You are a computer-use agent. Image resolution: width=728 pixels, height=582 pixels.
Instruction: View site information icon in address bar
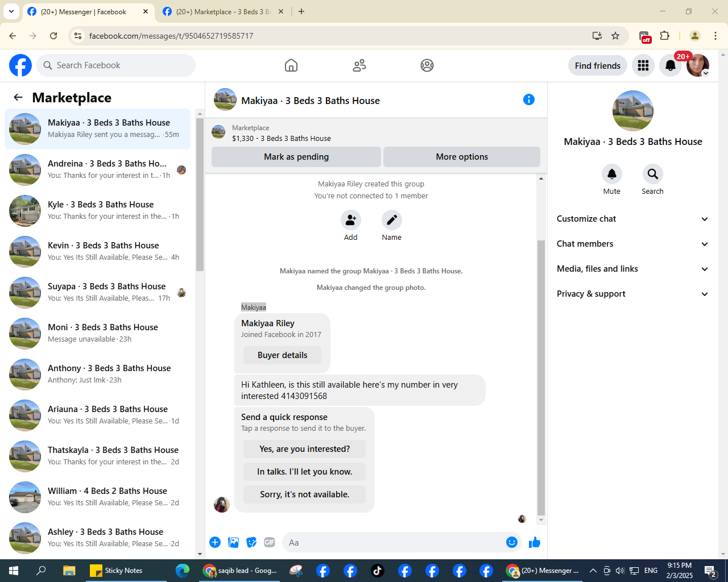[78, 36]
